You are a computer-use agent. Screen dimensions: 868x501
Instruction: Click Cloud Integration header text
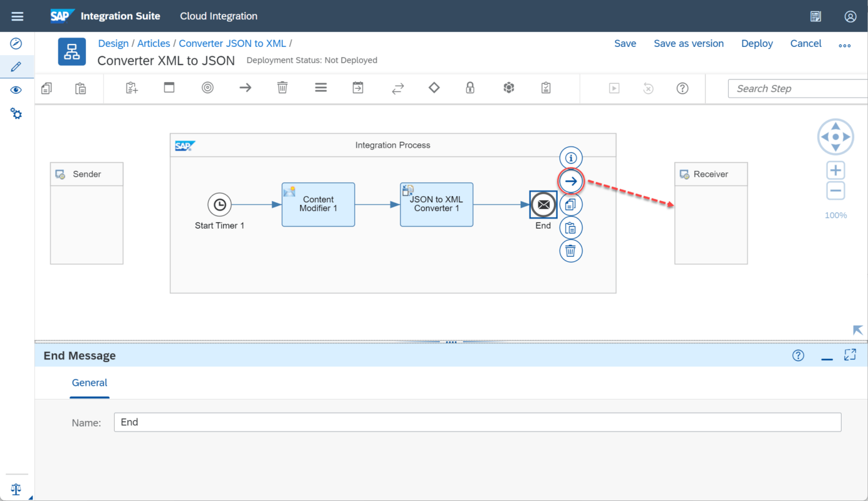click(x=219, y=16)
